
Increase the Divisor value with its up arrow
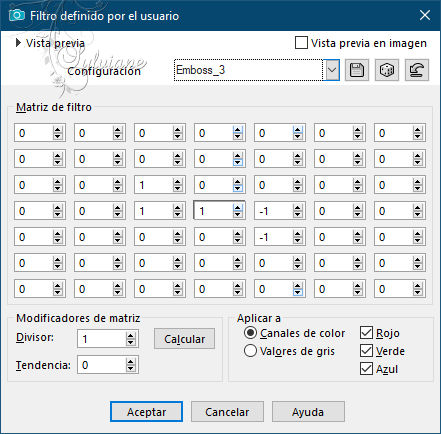[130, 336]
